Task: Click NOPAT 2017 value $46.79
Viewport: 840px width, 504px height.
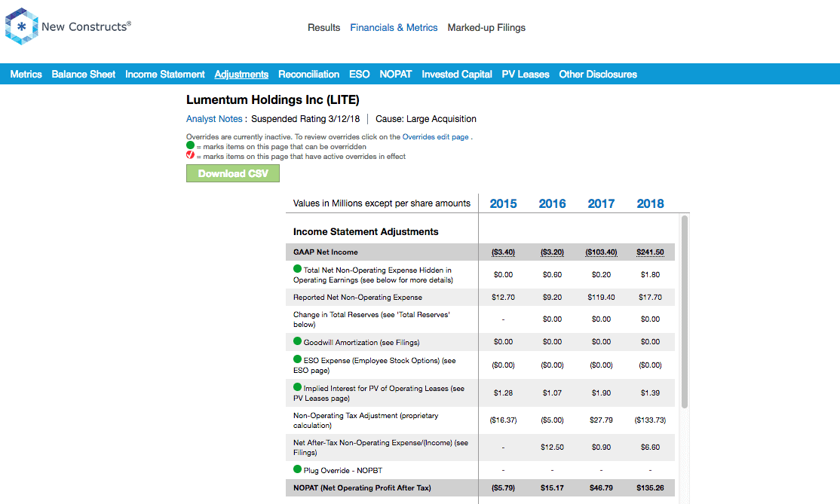Action: tap(601, 488)
